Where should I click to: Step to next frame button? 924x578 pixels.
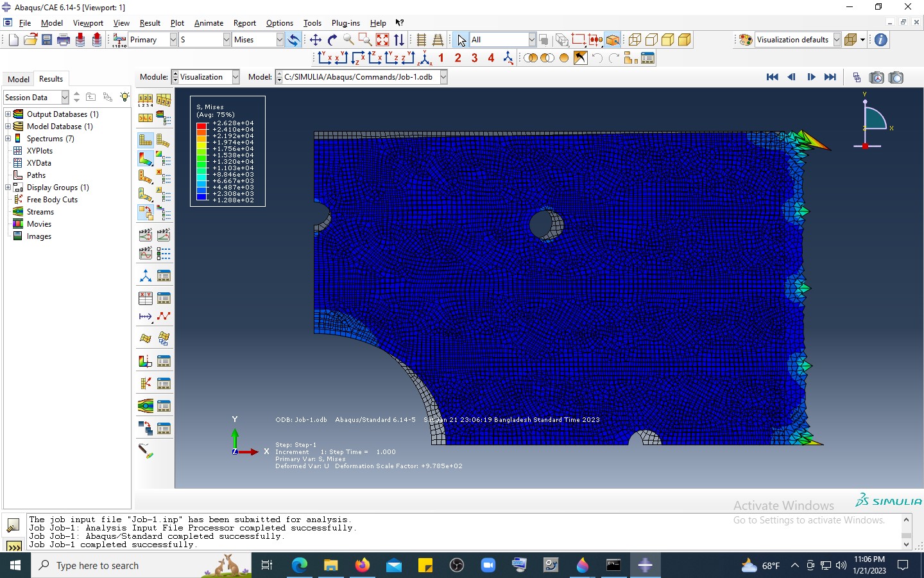coord(811,77)
